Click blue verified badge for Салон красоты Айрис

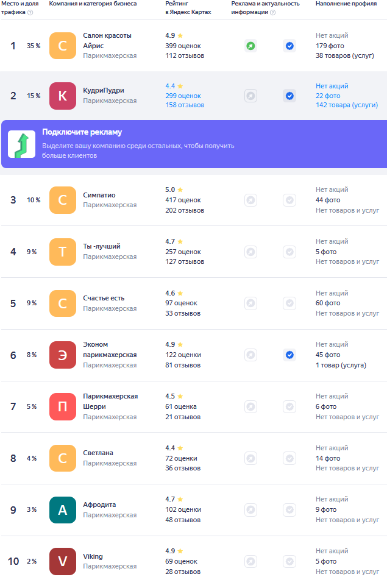pos(289,46)
